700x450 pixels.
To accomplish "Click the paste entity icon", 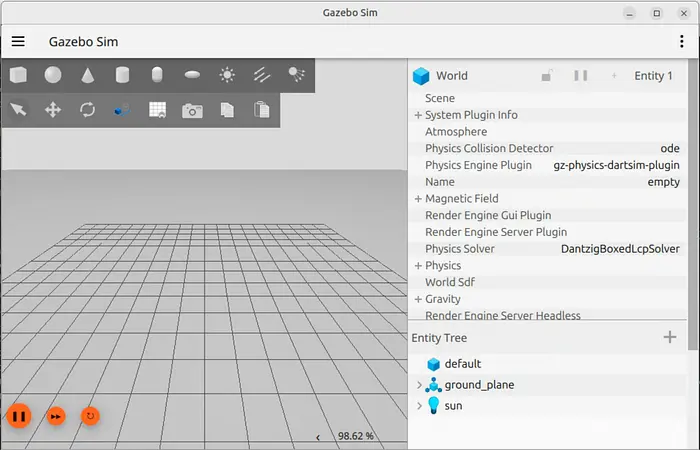I will (262, 110).
